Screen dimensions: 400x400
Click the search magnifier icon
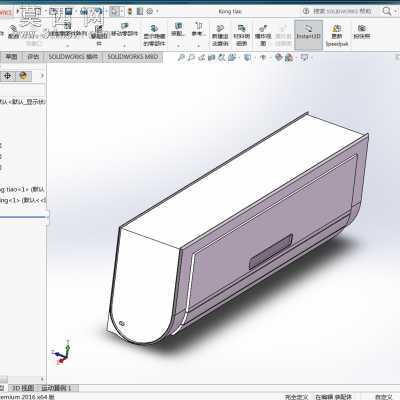386,11
